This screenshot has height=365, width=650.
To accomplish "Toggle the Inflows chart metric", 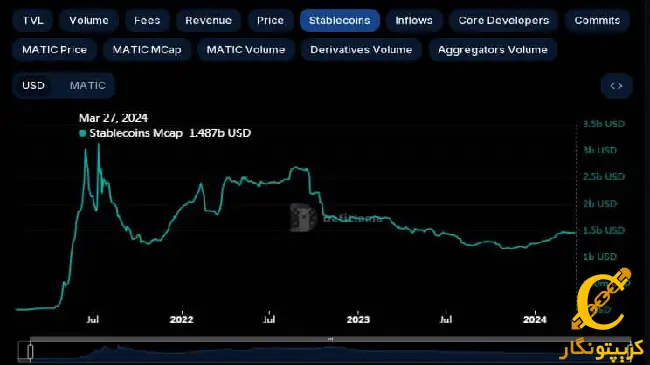I will [x=414, y=20].
